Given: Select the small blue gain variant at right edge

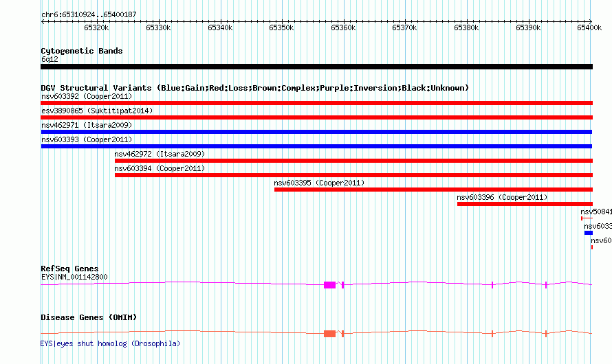Looking at the screenshot, I should [x=588, y=233].
